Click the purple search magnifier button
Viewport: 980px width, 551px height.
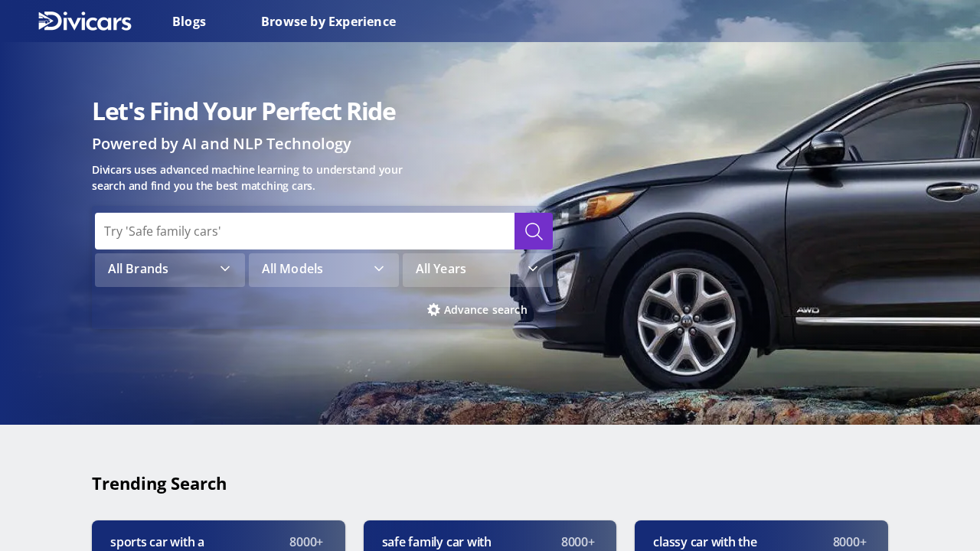[x=534, y=231]
